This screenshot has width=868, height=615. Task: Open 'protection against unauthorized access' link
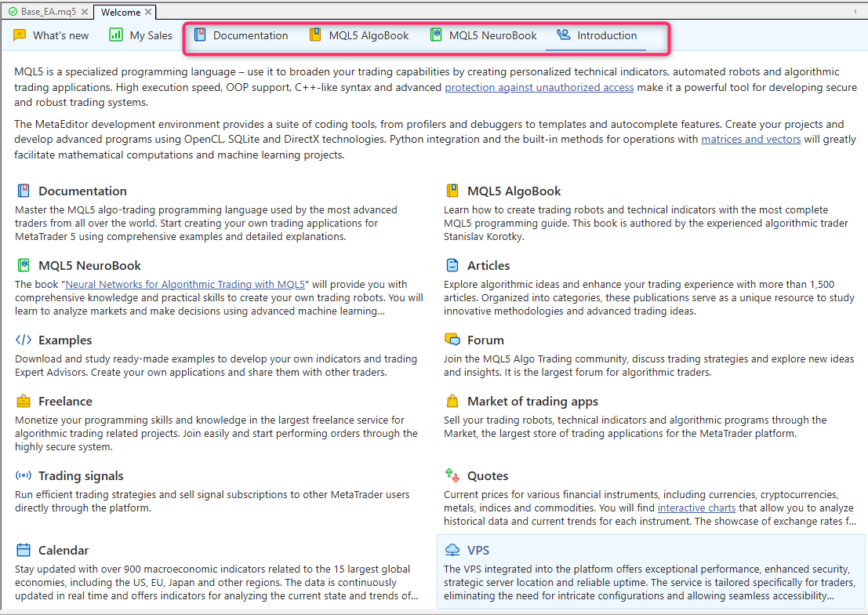pyautogui.click(x=539, y=87)
